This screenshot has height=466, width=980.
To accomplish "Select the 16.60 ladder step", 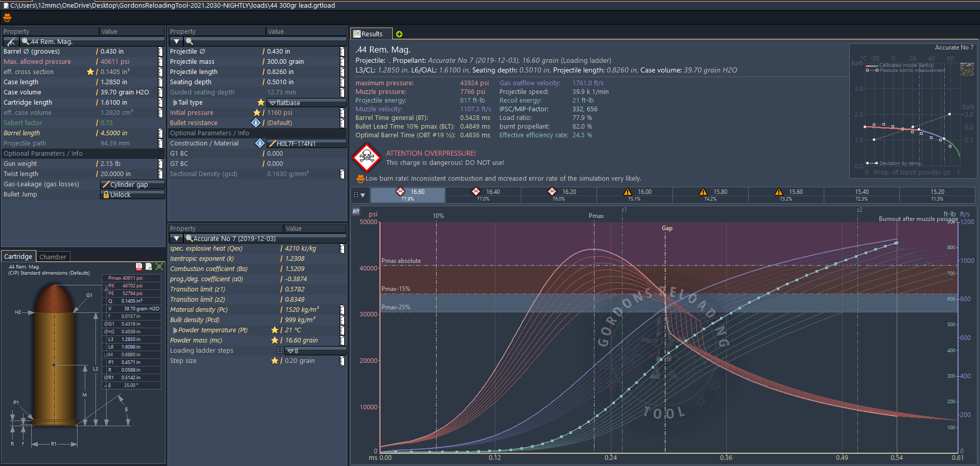I will pyautogui.click(x=408, y=195).
